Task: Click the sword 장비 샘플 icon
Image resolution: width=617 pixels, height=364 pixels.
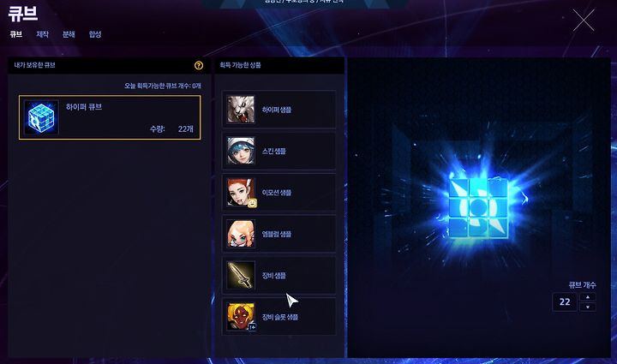Action: coord(241,275)
